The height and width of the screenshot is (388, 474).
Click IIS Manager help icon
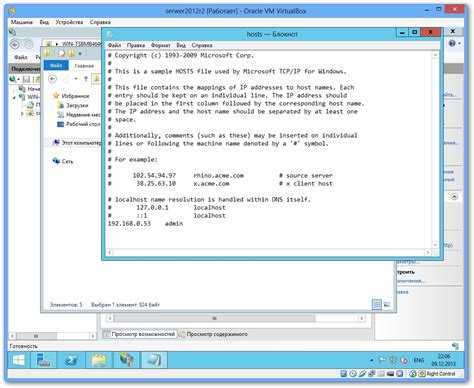452,43
